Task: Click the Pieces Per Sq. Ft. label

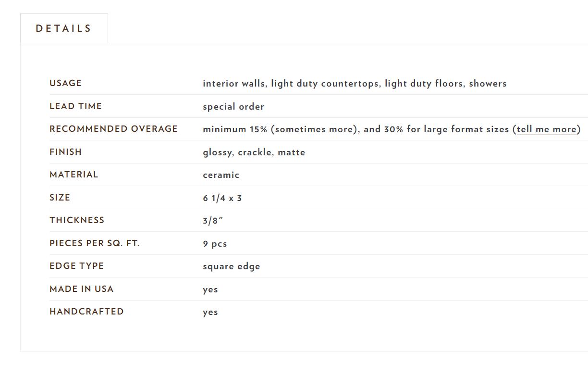Action: pos(95,243)
